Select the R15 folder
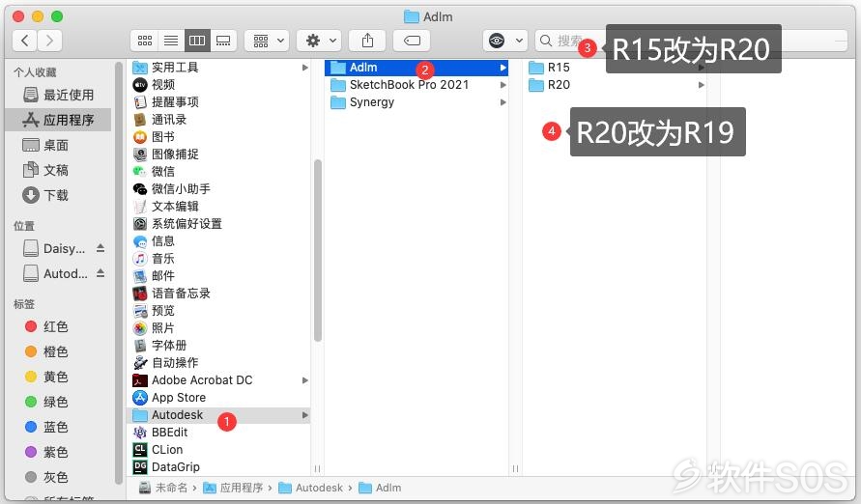This screenshot has height=504, width=861. (615, 68)
